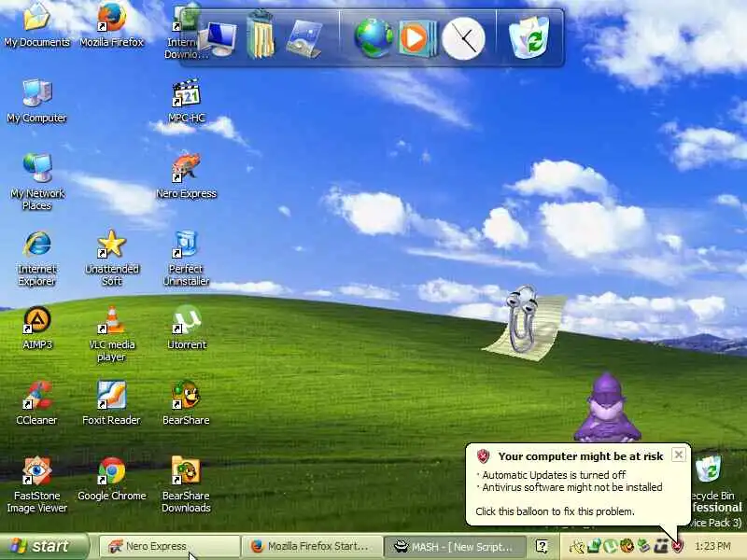Switch to Mozilla Firefox Start taskbar button

(x=312, y=546)
